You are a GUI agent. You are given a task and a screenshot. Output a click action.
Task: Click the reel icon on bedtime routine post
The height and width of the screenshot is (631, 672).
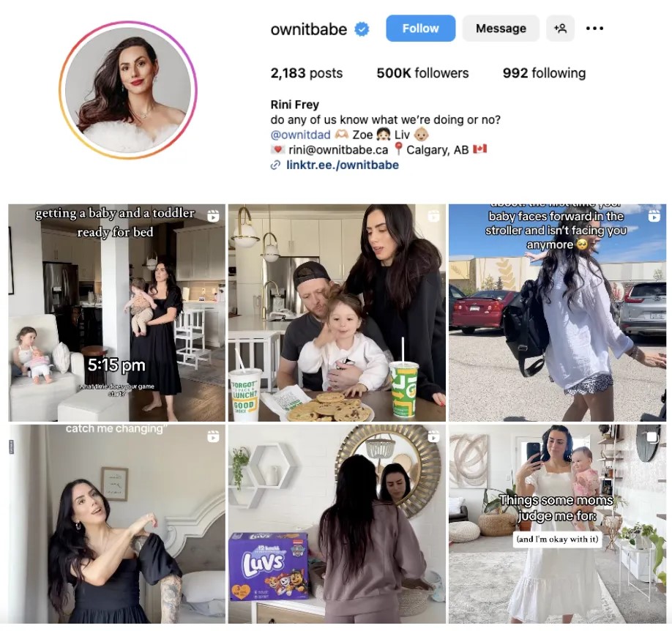[213, 216]
